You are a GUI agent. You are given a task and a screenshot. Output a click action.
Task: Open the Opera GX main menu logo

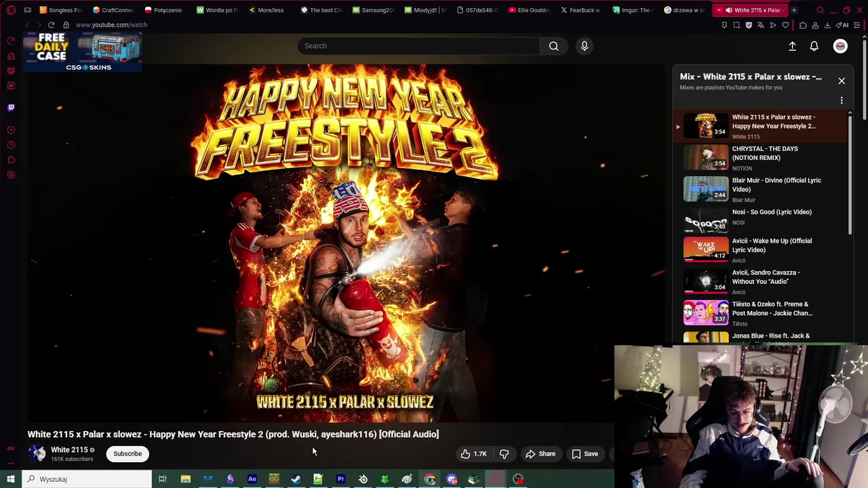pos(11,10)
